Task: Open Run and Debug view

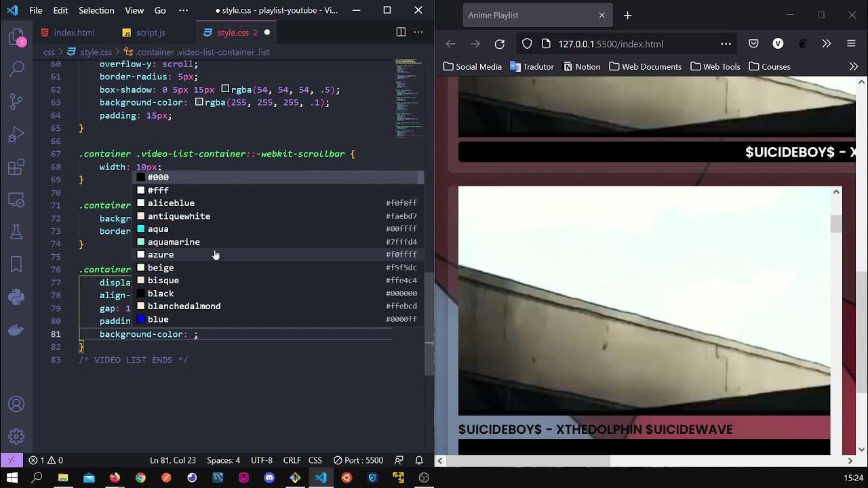Action: [x=16, y=134]
